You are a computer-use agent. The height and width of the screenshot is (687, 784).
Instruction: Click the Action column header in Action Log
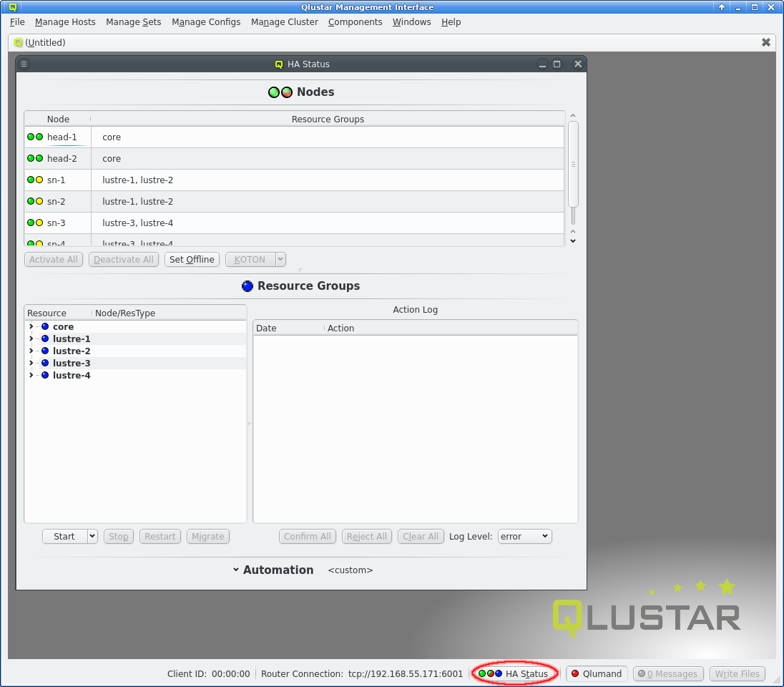tap(451, 328)
